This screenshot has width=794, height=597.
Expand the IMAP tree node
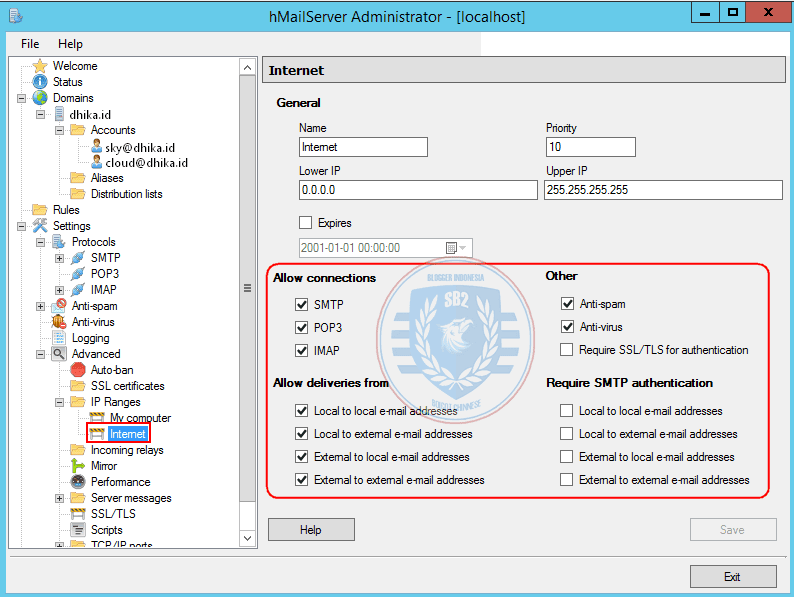[59, 291]
